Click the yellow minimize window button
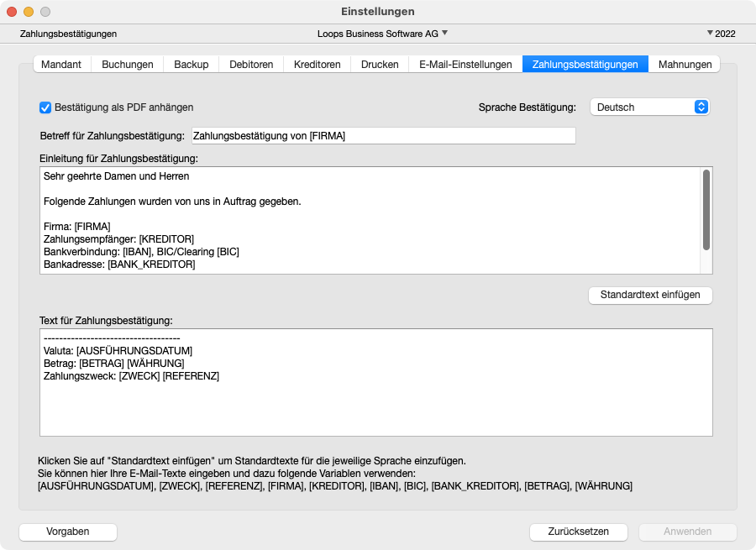 coord(29,12)
